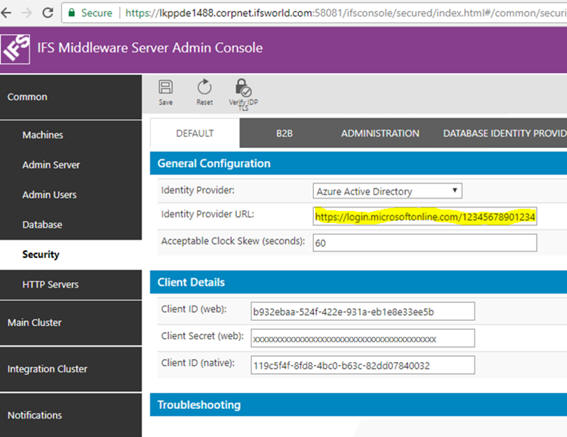This screenshot has height=437, width=567.
Task: Open Main Cluster section
Action: pos(71,323)
